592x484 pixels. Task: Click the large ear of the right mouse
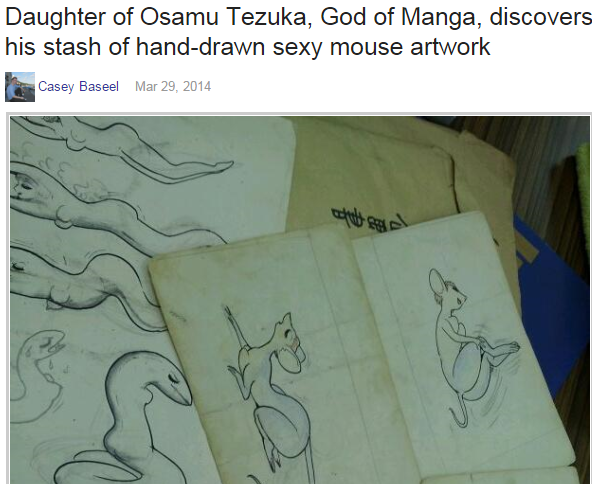tap(437, 283)
